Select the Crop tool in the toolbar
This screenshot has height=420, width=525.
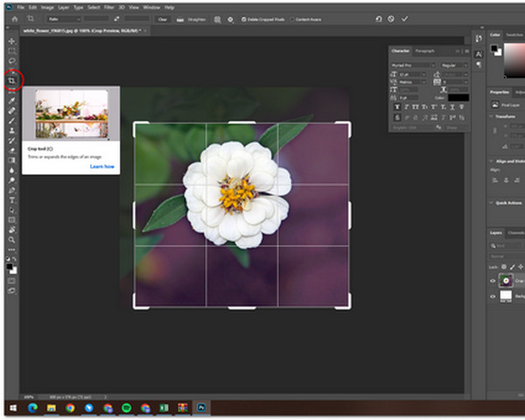[11, 80]
